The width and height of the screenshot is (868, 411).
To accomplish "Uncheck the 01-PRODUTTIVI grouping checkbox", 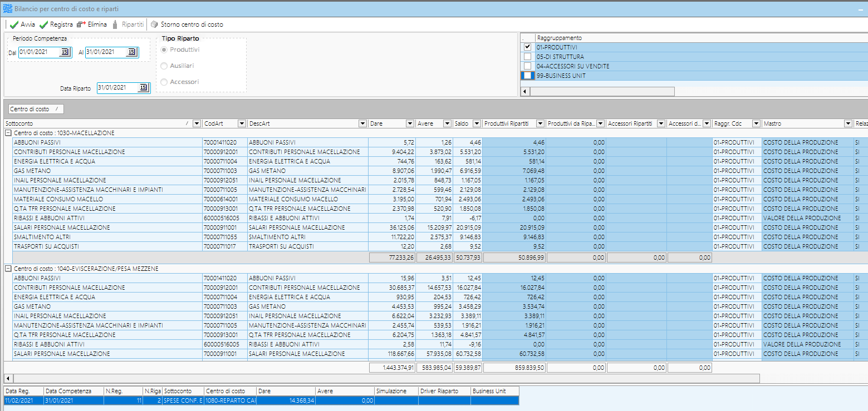I will (x=528, y=47).
